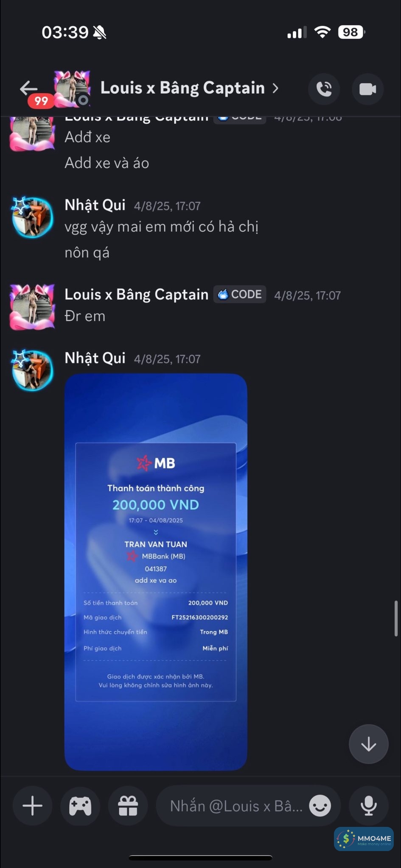The image size is (401, 868).
Task: Open the MB payment receipt image
Action: pyautogui.click(x=156, y=572)
